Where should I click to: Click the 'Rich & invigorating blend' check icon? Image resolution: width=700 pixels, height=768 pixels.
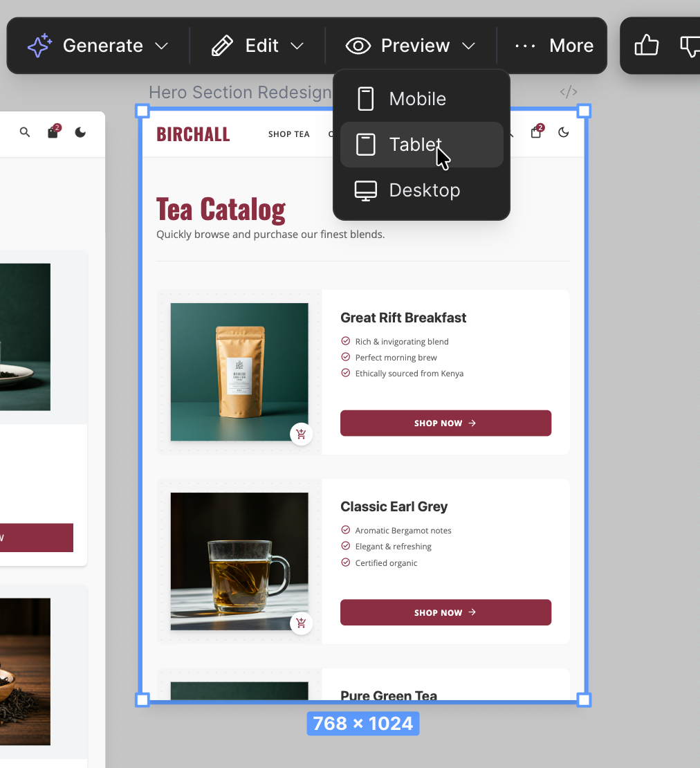pos(346,341)
